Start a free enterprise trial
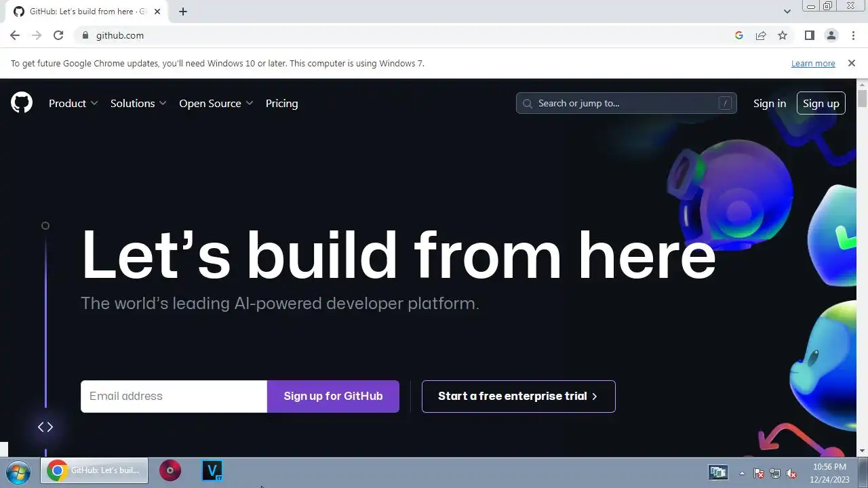 coord(519,396)
